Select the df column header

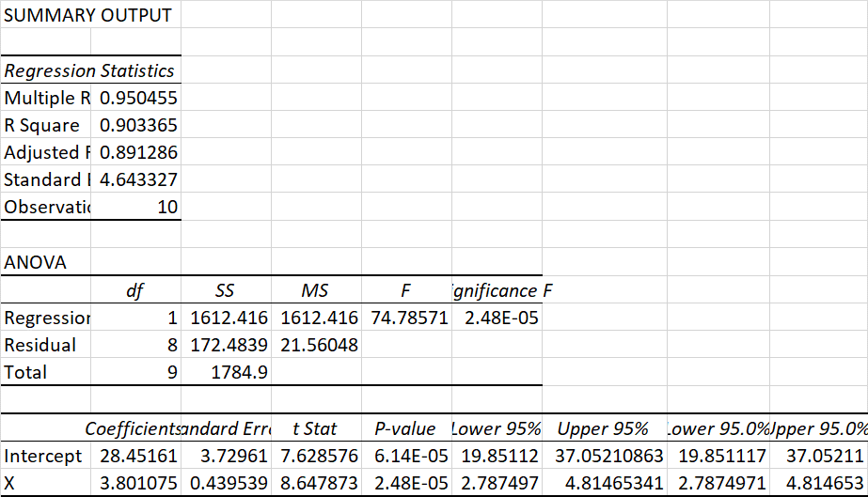(x=135, y=290)
